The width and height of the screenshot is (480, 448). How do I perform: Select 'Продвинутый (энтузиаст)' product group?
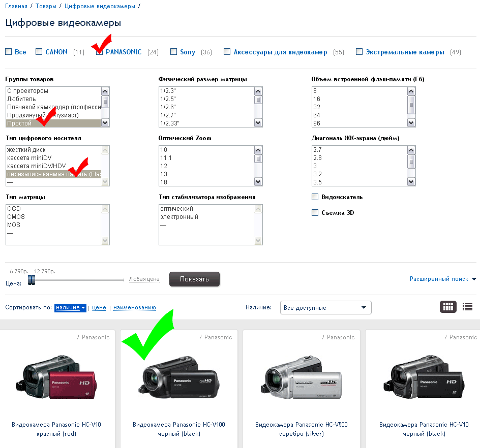point(53,115)
